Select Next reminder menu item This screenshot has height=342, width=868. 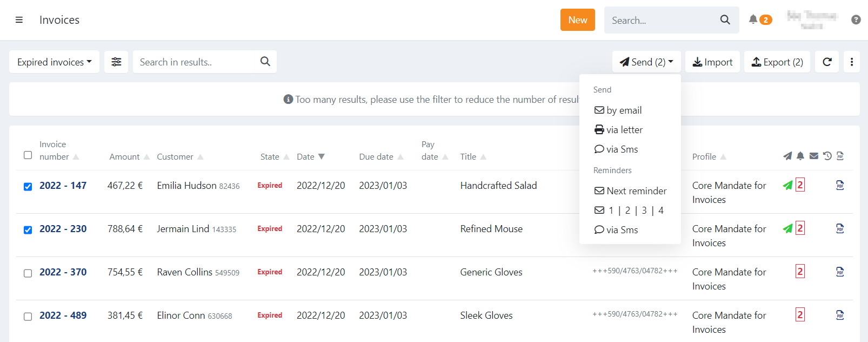pyautogui.click(x=630, y=191)
